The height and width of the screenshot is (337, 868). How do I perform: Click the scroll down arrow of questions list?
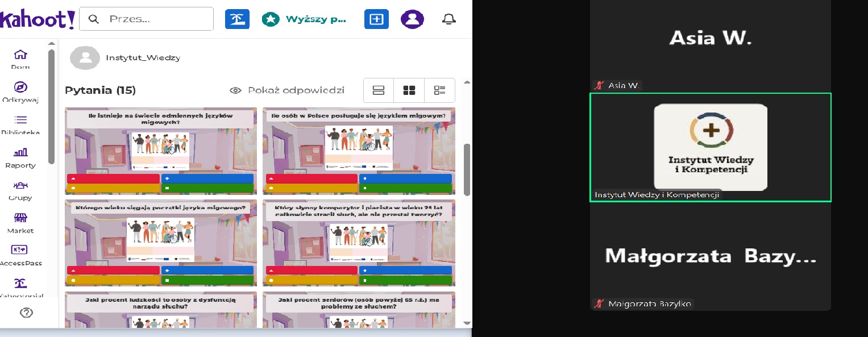pyautogui.click(x=467, y=323)
